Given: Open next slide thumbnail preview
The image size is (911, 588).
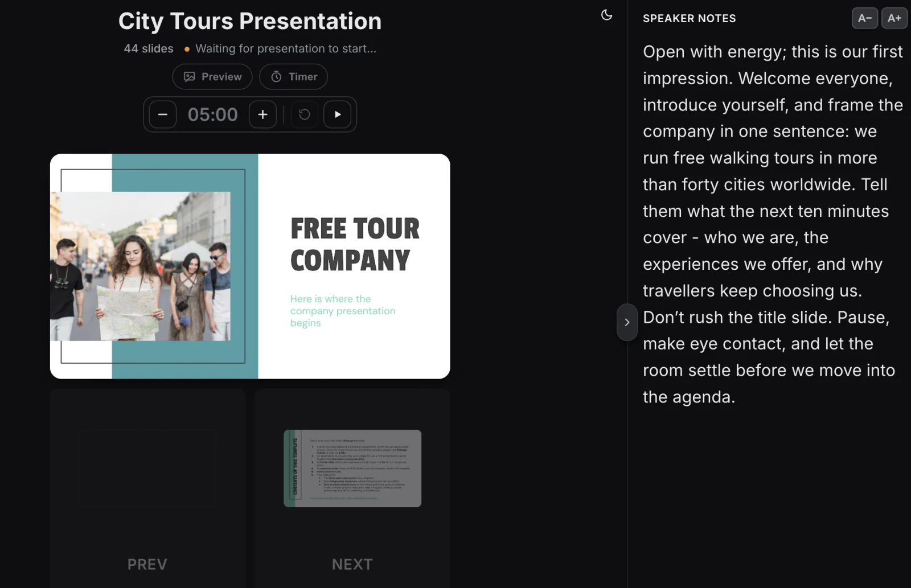Looking at the screenshot, I should pyautogui.click(x=352, y=468).
